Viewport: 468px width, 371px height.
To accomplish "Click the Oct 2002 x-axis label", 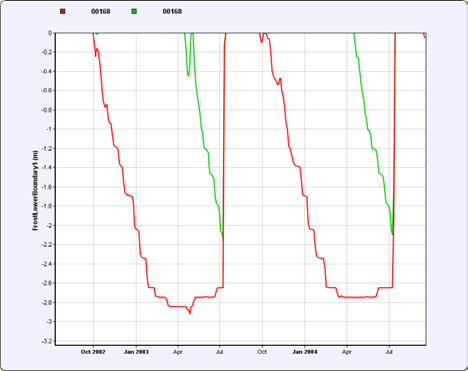I will coord(93,352).
